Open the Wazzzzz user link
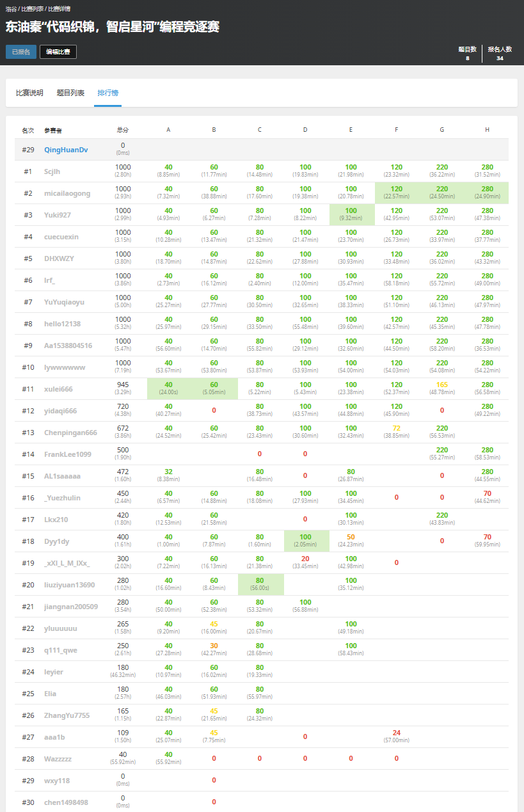The height and width of the screenshot is (812, 524). (x=58, y=759)
